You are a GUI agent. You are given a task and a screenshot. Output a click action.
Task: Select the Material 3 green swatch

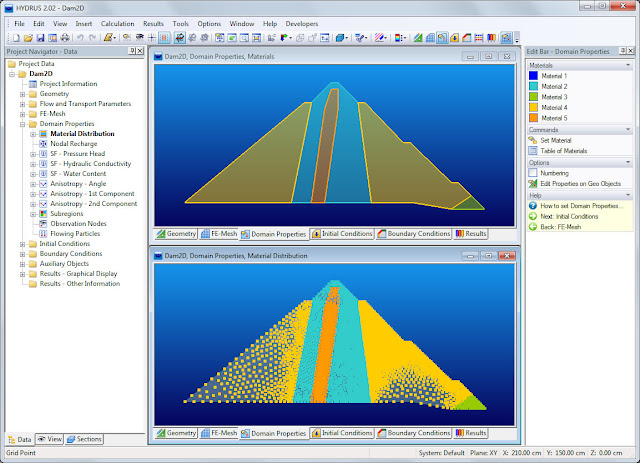[533, 97]
